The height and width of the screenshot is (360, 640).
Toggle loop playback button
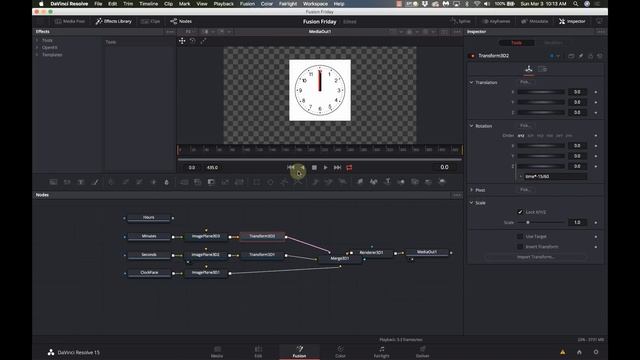[x=349, y=167]
